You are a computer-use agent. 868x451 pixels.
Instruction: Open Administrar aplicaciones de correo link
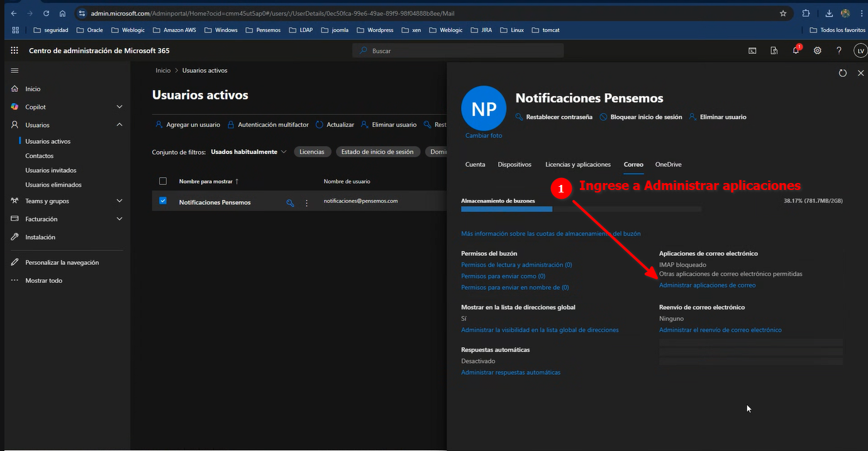coord(707,285)
